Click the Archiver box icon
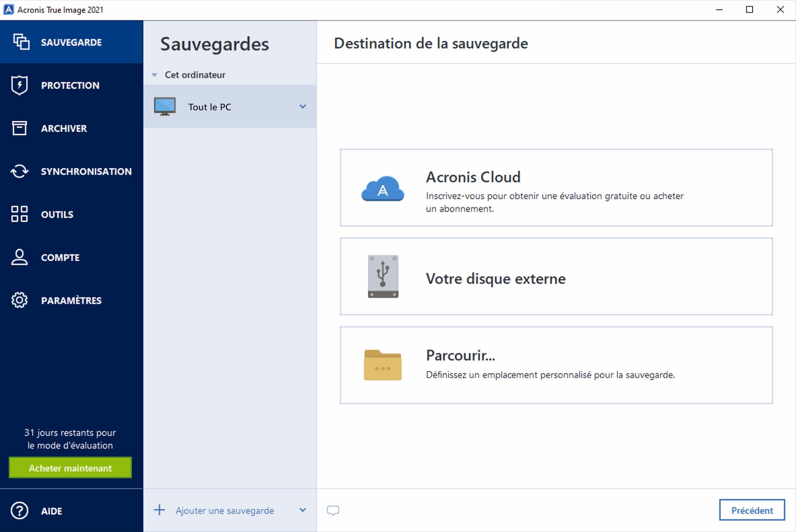Screen dimensions: 796x532 19,128
